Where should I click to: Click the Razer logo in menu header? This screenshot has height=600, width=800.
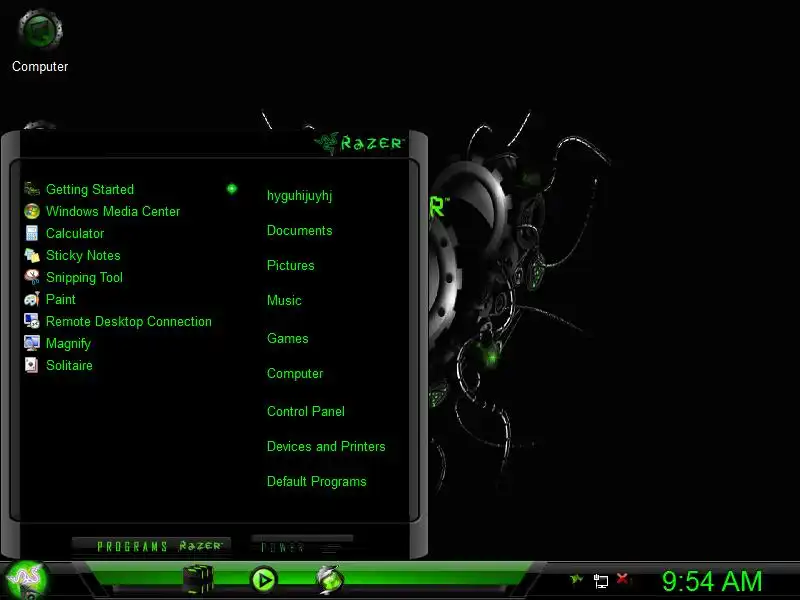(x=359, y=143)
